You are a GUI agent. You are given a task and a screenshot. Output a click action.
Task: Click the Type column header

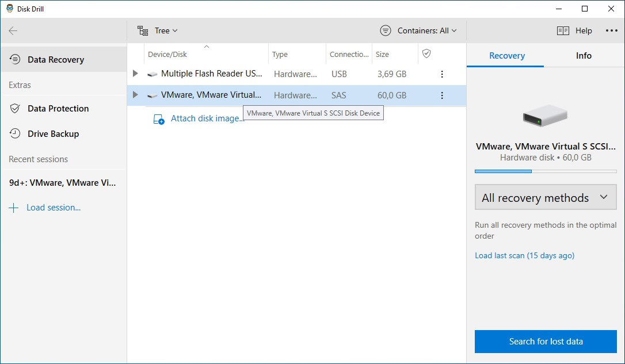280,54
